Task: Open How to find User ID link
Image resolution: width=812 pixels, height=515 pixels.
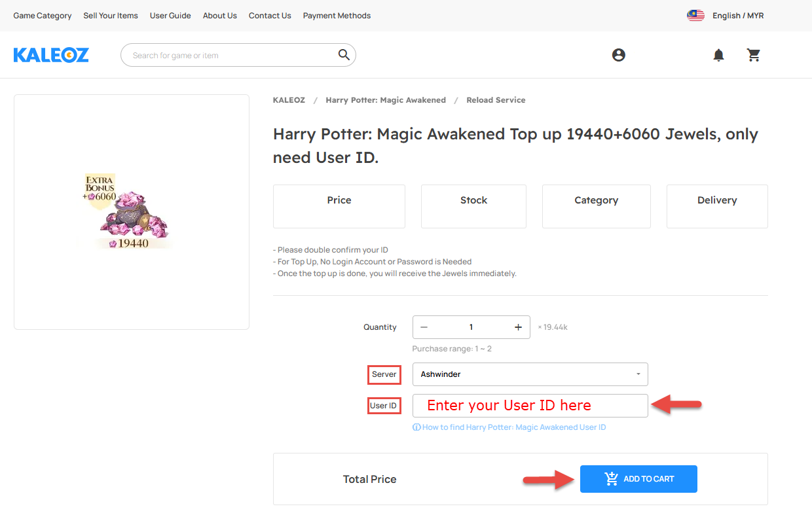Action: pyautogui.click(x=509, y=427)
